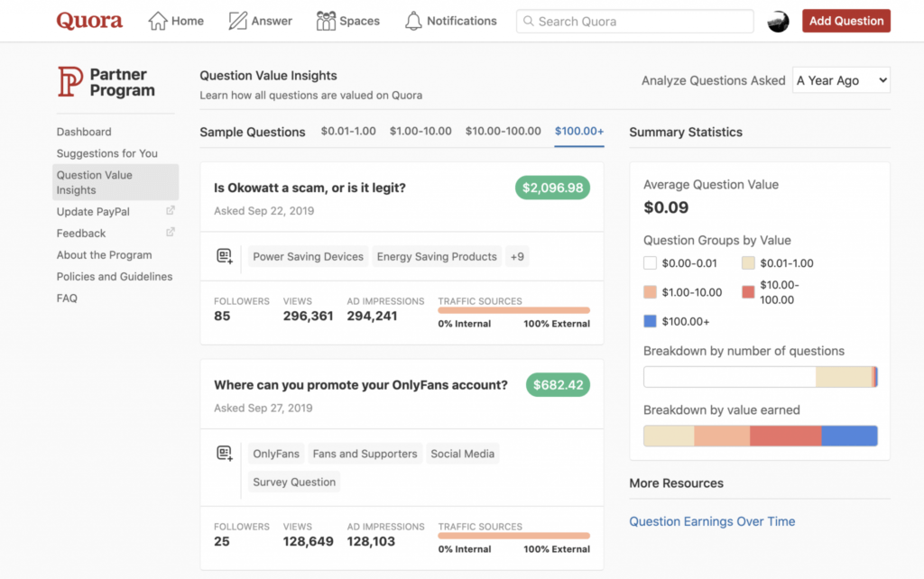Click the Partner Program logo
Image resolution: width=924 pixels, height=579 pixels.
pos(106,82)
